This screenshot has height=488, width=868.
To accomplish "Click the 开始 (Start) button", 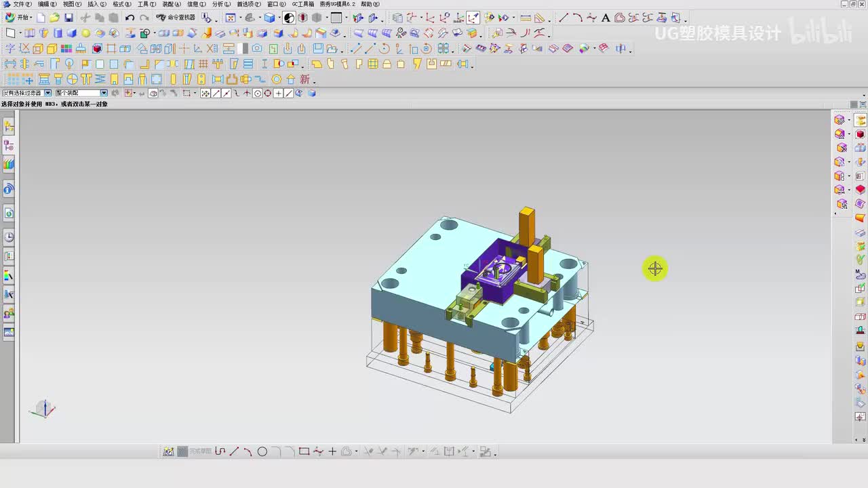I will tap(18, 18).
